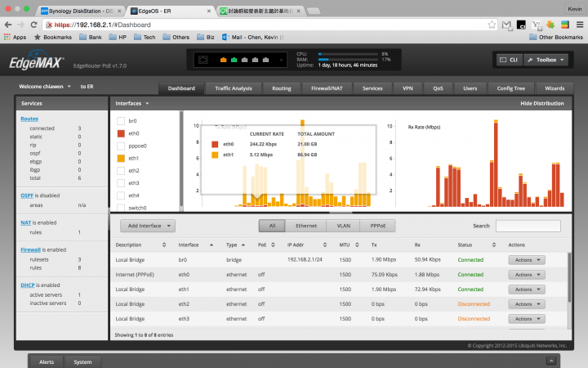
Task: Switch to the Traffic Analysis tab
Action: (x=234, y=88)
